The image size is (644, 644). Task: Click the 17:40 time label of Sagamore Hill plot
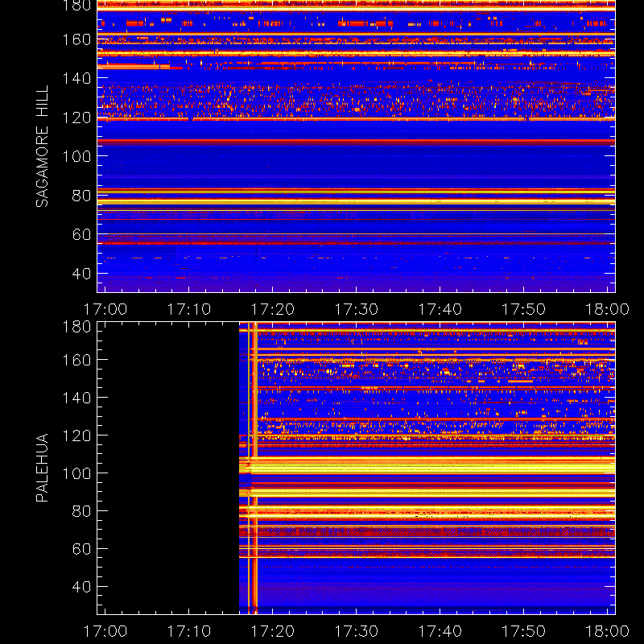click(440, 309)
